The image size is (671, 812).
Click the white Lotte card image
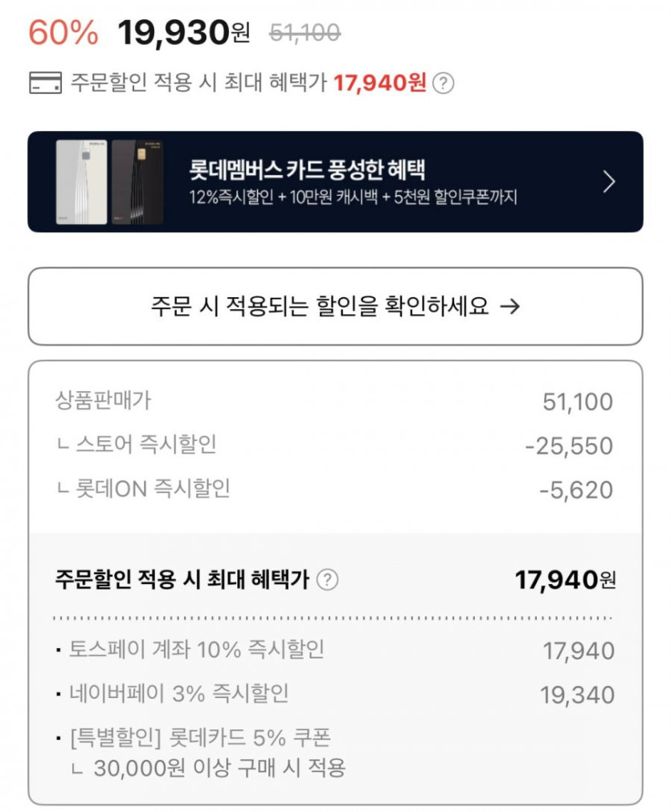pos(81,182)
